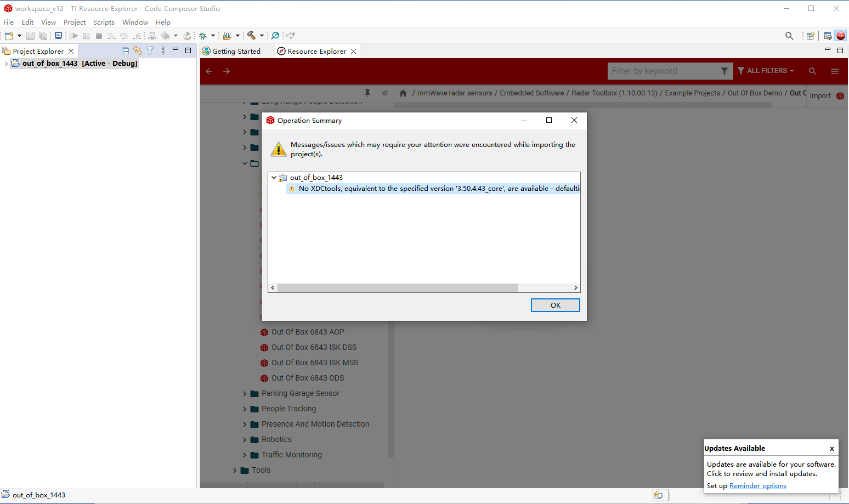
Task: Dismiss the Updates Available popup
Action: coord(832,449)
